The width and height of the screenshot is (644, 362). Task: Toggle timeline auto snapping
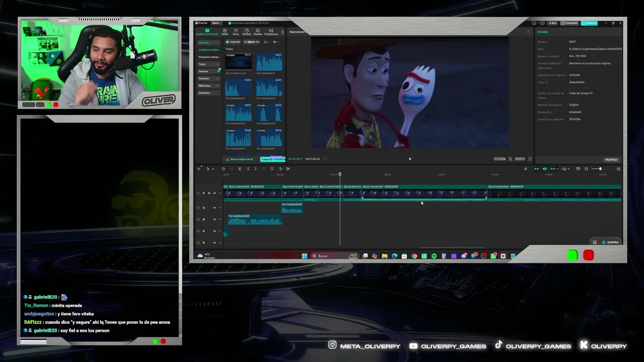(545, 169)
